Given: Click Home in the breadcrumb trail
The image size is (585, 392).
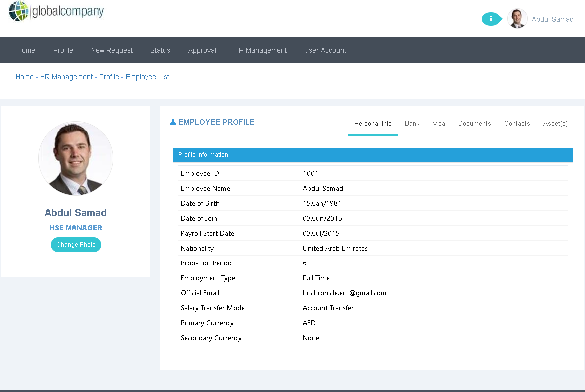Looking at the screenshot, I should coord(24,77).
